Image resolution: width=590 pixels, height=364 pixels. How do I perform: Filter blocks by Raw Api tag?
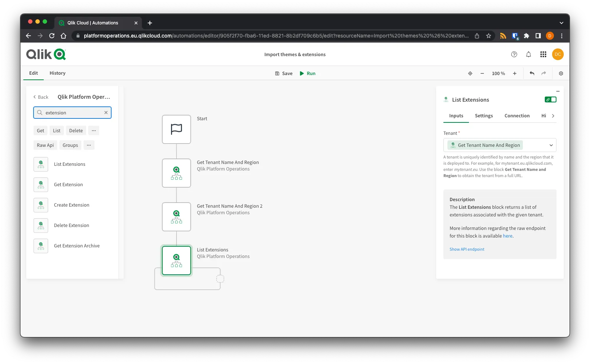tap(45, 145)
